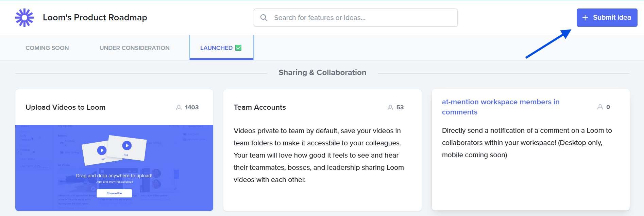644x216 pixels.
Task: Click the green checkmark beside Launched
Action: point(238,48)
